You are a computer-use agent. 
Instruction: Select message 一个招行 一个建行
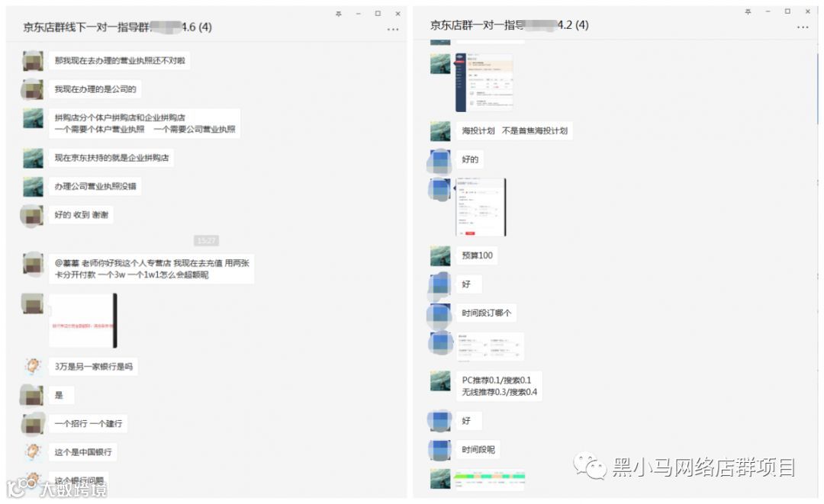[89, 424]
